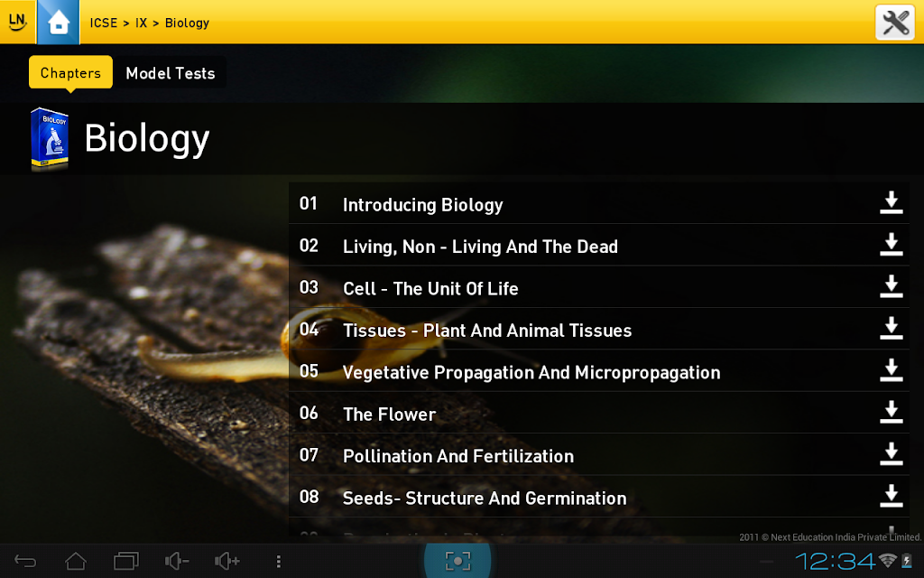Screen dimensions: 924x578
Task: Switch to the Chapters tab
Action: 70,72
